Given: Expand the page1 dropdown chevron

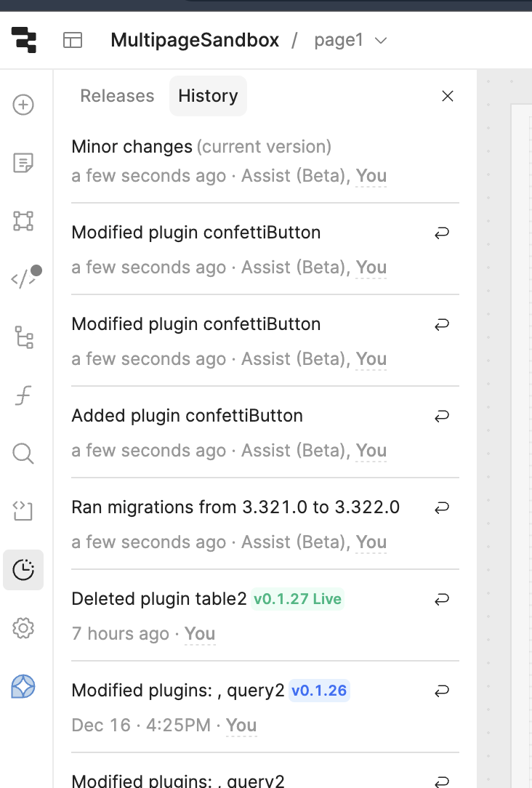Looking at the screenshot, I should pyautogui.click(x=380, y=40).
